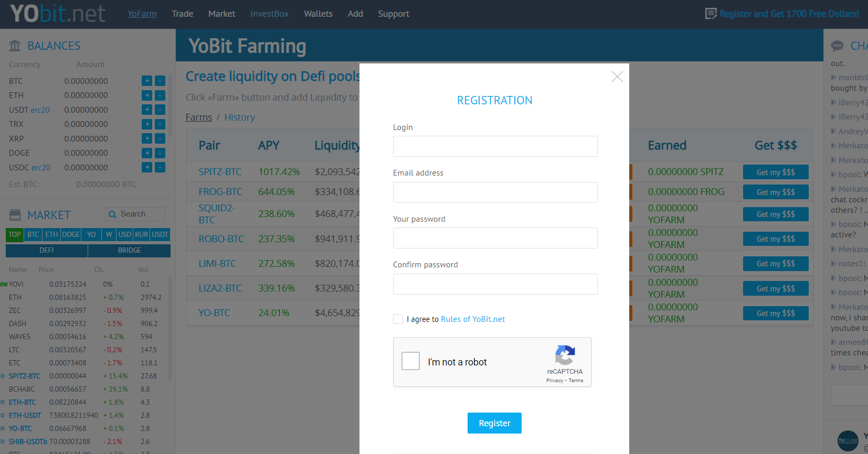
Task: Click the Your password field
Action: [x=495, y=238]
